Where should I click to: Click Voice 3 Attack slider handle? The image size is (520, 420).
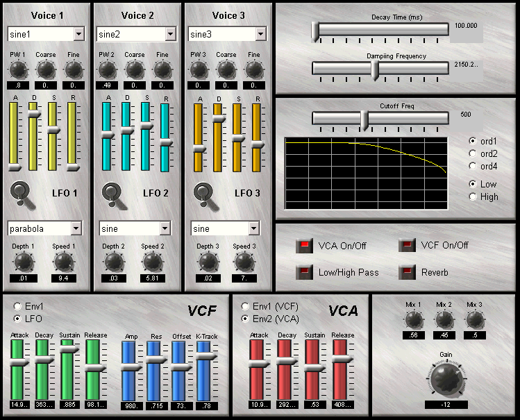coord(199,149)
